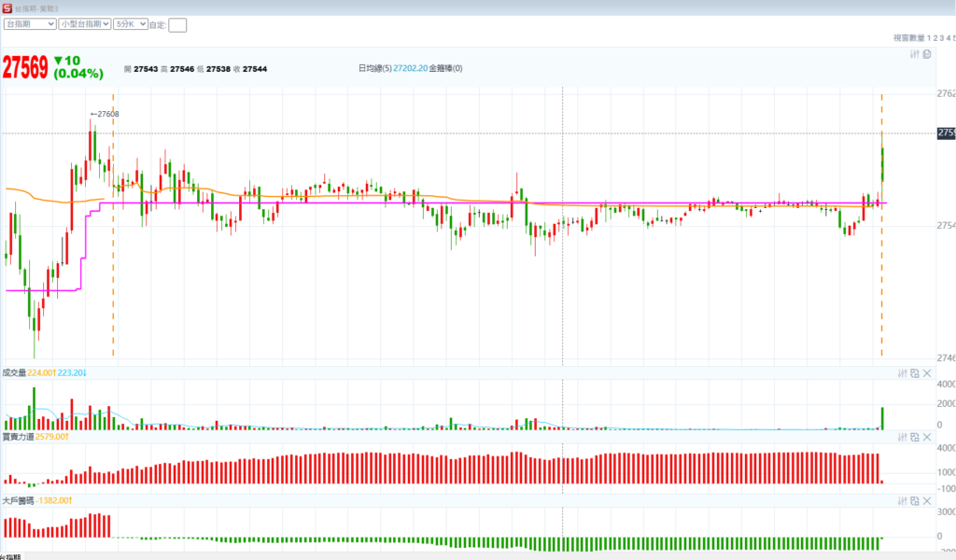Open settings icon for 大戶籌碼 panel
Image resolution: width=956 pixels, height=560 pixels.
[x=903, y=501]
